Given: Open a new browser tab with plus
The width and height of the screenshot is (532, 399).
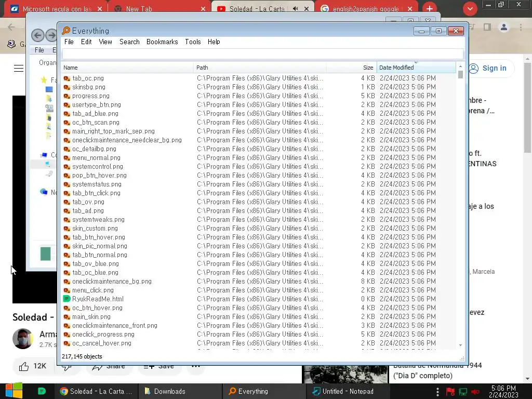Looking at the screenshot, I should click(x=430, y=9).
